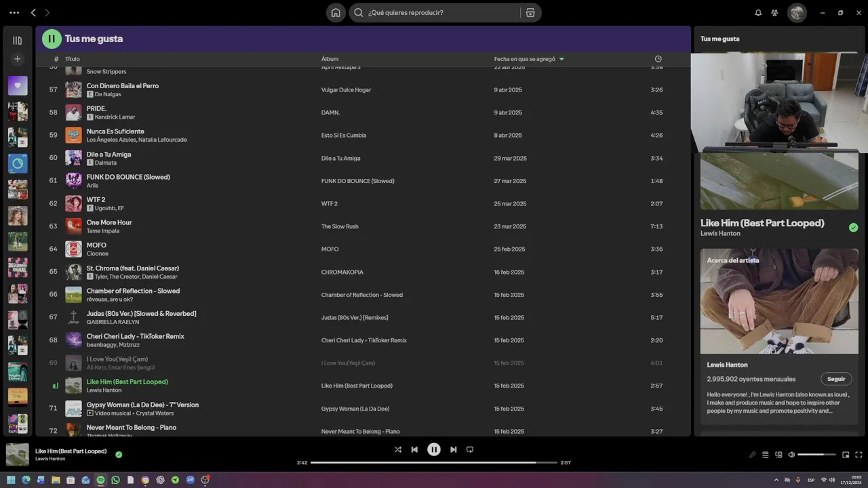The height and width of the screenshot is (488, 868).
Task: Open the user profile avatar menu
Action: click(797, 13)
